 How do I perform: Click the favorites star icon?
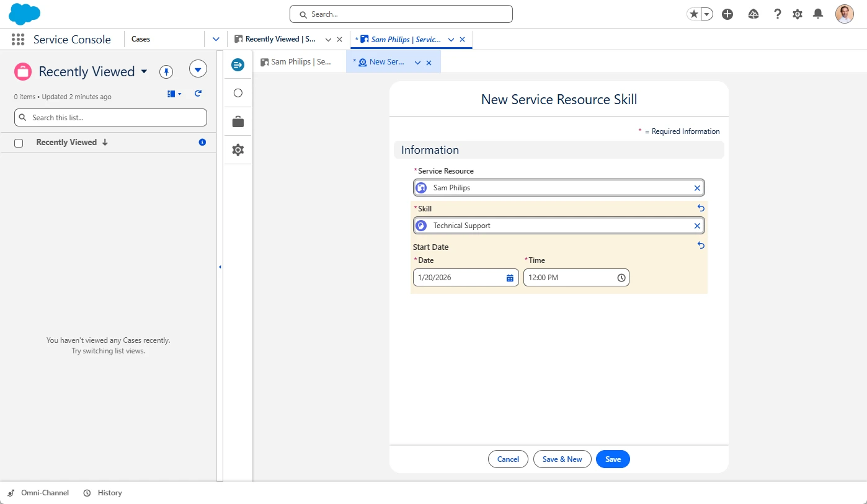693,14
